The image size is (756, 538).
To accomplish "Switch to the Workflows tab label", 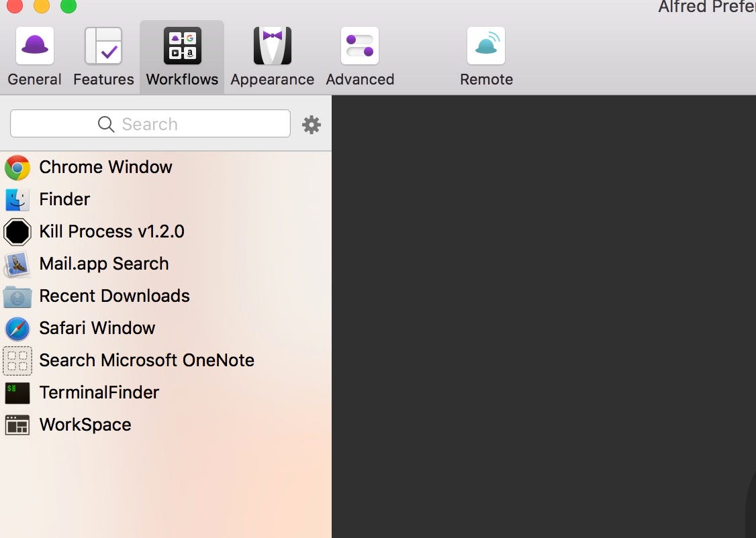I will [182, 79].
